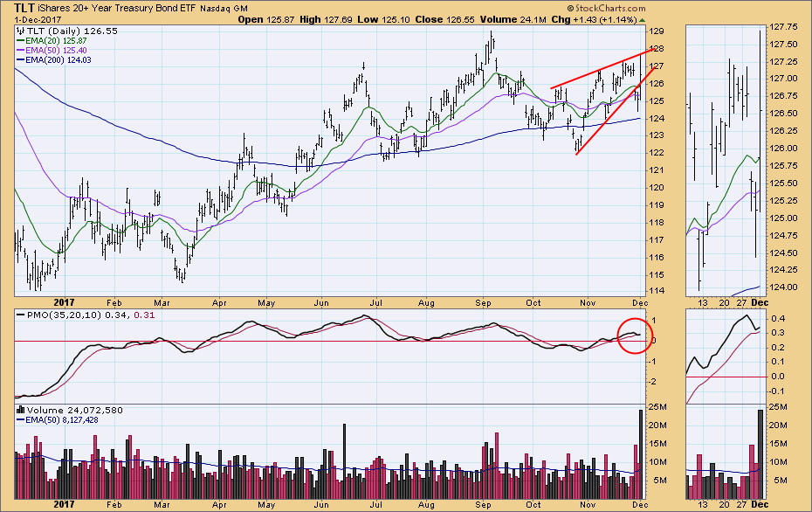Click the OHLC bar icon beside TLT (Daily)
This screenshot has height=512, width=812.
point(21,31)
